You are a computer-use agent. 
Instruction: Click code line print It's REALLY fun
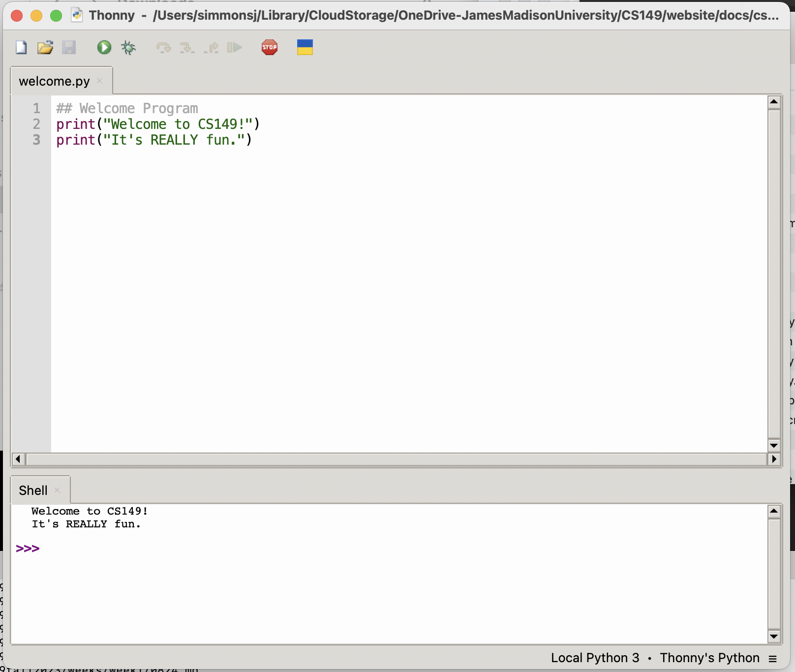pos(154,140)
